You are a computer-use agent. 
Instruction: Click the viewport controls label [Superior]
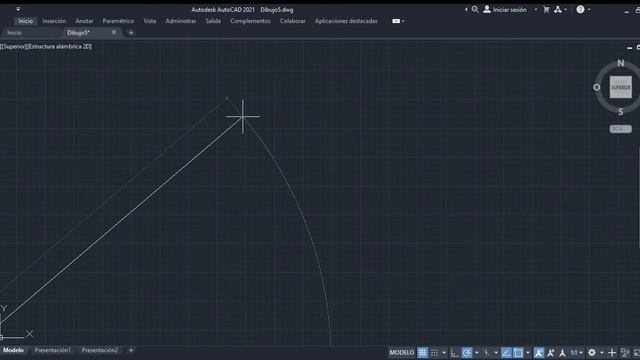pos(13,47)
